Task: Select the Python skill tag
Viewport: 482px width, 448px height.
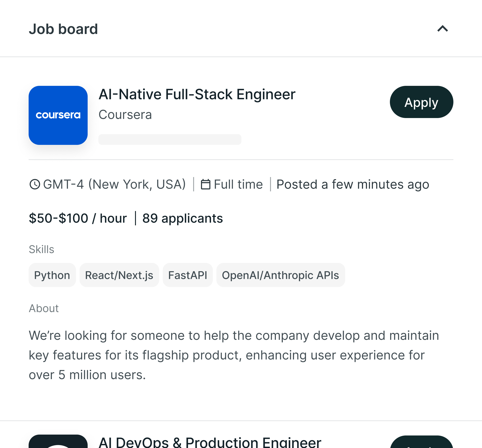Action: (x=52, y=275)
